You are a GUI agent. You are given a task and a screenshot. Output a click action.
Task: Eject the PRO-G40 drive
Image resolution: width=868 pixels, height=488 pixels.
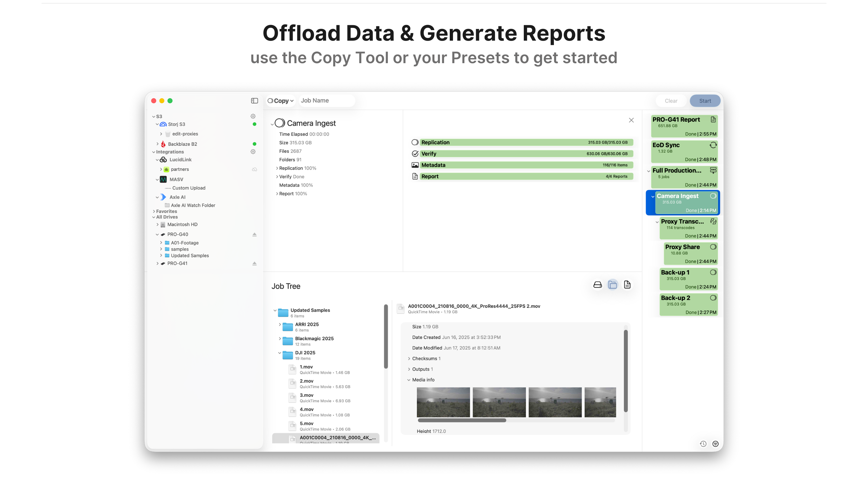[254, 235]
